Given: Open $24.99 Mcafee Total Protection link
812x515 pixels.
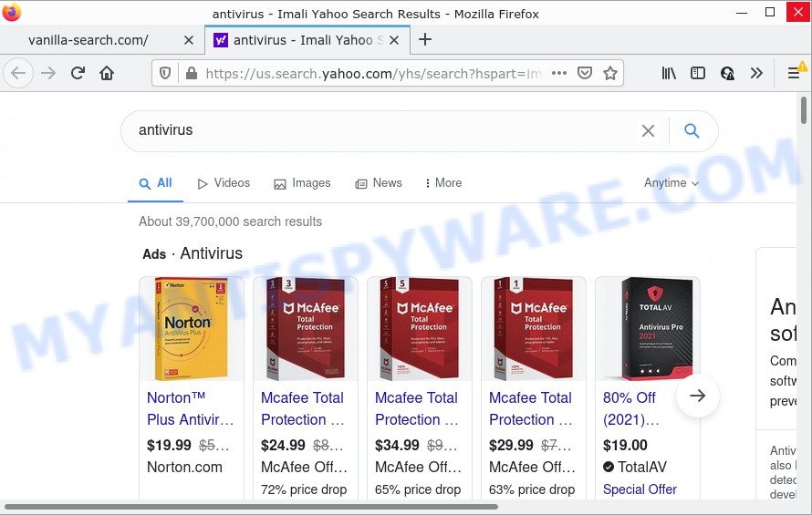Looking at the screenshot, I should 303,408.
